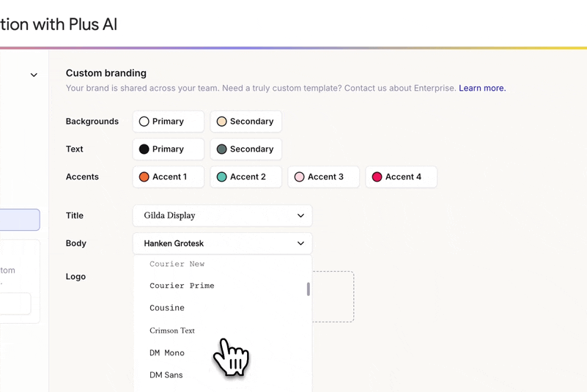The image size is (587, 392).
Task: Click the font list scrollbar thumb
Action: pos(308,289)
